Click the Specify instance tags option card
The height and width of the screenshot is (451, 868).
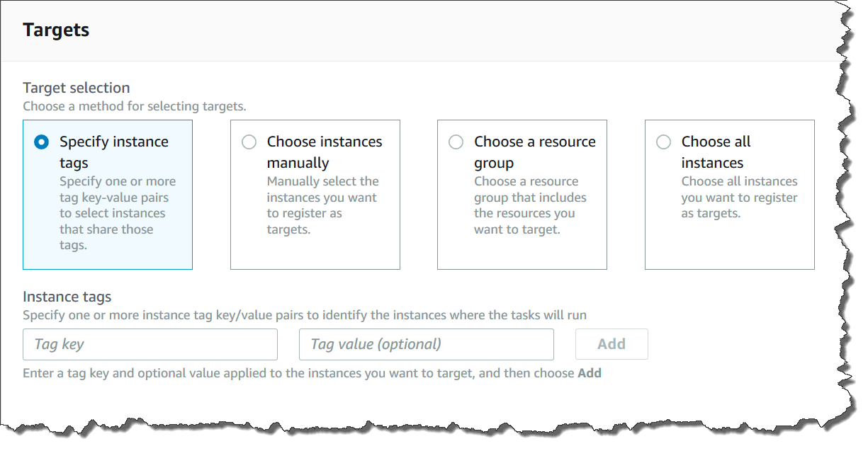[108, 195]
